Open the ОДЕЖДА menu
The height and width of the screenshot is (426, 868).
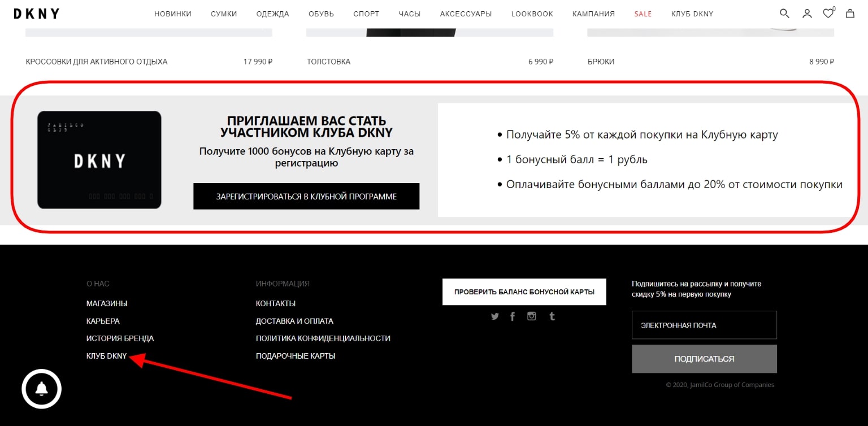272,14
